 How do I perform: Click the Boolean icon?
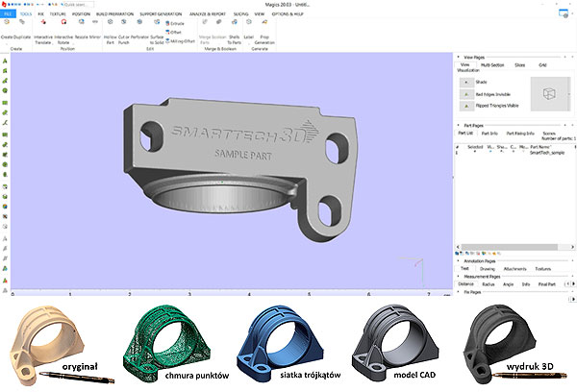click(218, 22)
